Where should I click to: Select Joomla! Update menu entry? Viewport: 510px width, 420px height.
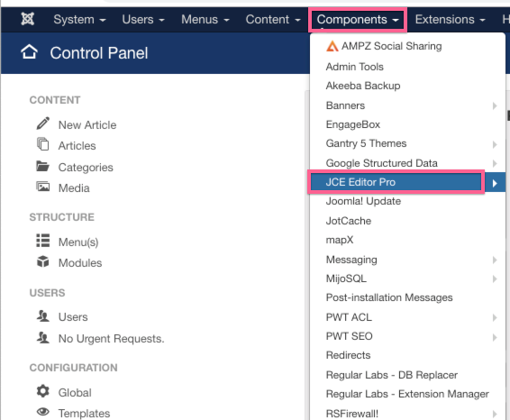click(363, 201)
